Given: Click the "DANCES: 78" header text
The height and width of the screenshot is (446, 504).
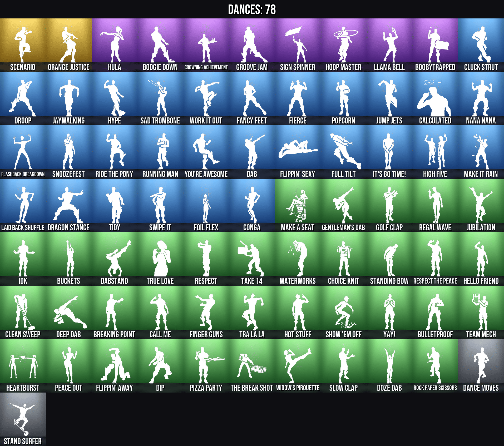Looking at the screenshot, I should [252, 9].
